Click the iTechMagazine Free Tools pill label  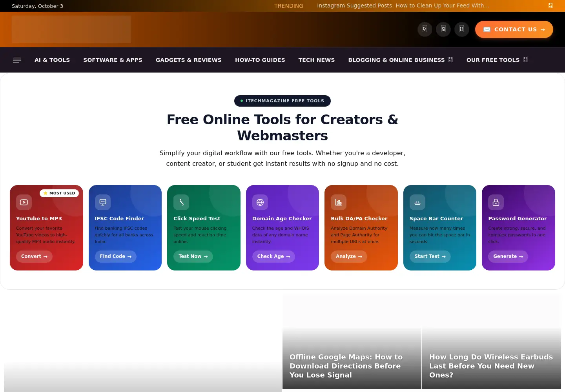click(x=282, y=101)
